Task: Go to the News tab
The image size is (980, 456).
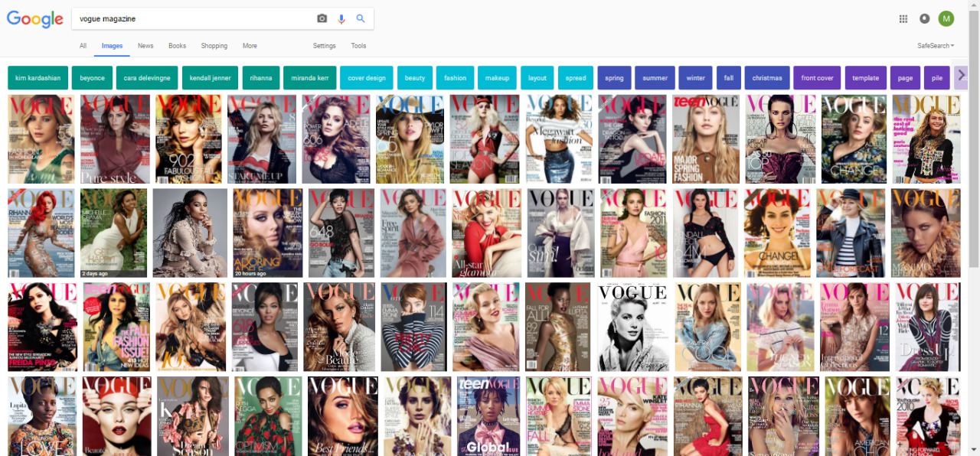Action: click(145, 46)
